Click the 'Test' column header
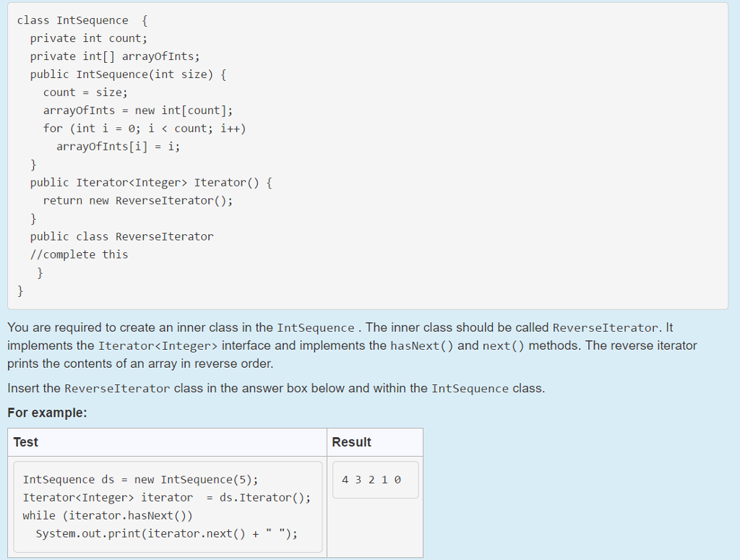 (x=26, y=442)
